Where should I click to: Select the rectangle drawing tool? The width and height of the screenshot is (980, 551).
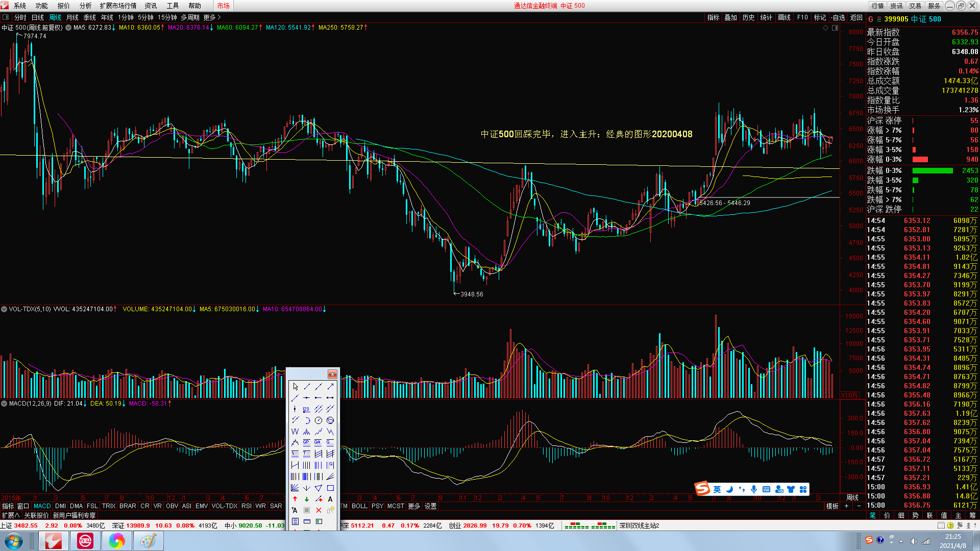click(x=330, y=488)
